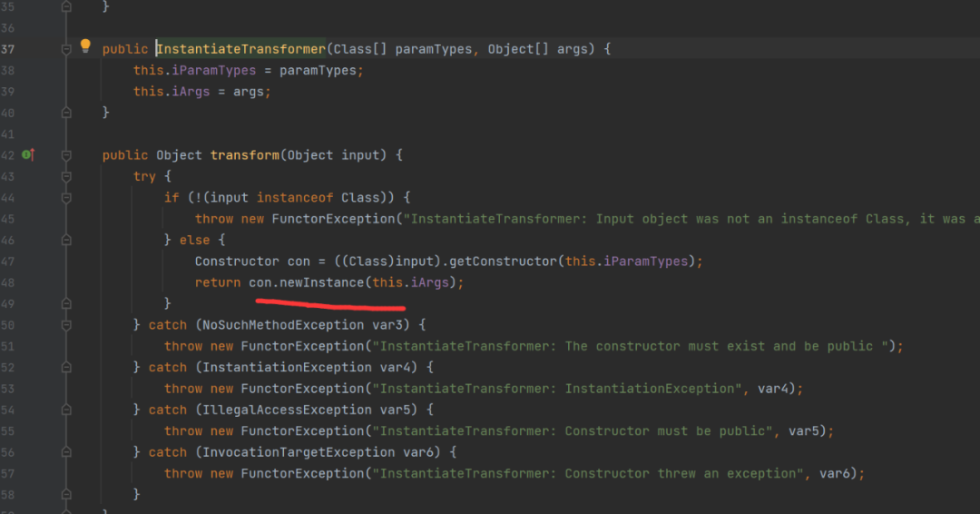
Task: Collapse the InvocationTargetException catch fold on line 56
Action: tap(66, 452)
